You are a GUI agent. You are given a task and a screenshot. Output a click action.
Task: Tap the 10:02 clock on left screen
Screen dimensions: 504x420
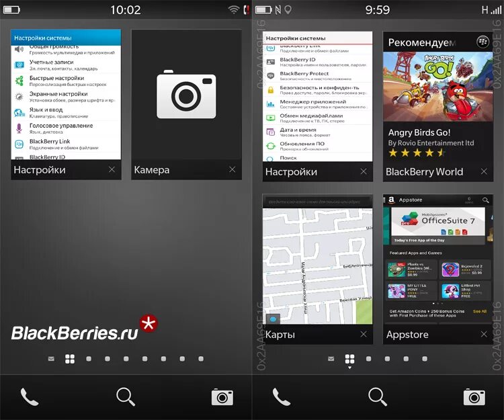coord(126,10)
